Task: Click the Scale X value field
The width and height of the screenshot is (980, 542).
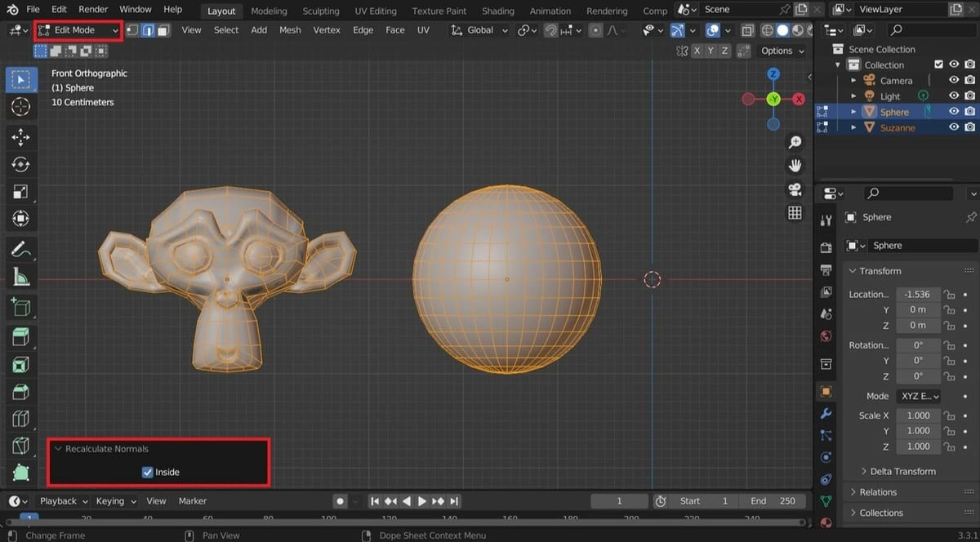Action: coord(919,415)
